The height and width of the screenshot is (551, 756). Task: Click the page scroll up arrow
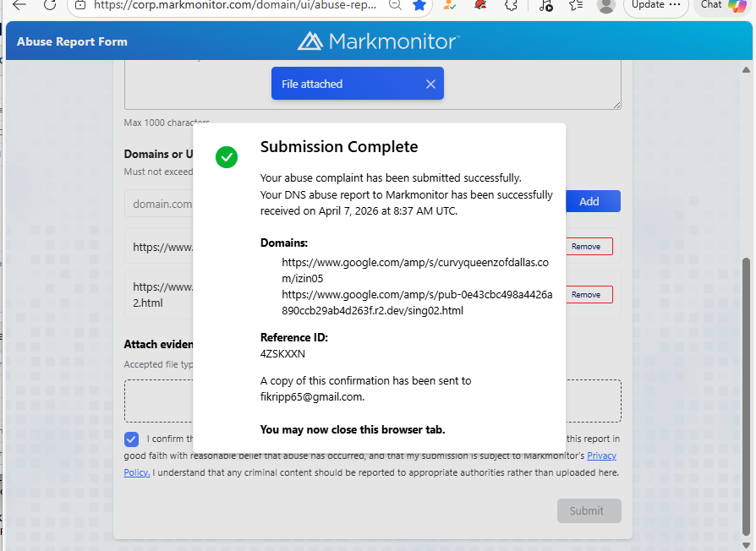pos(747,70)
